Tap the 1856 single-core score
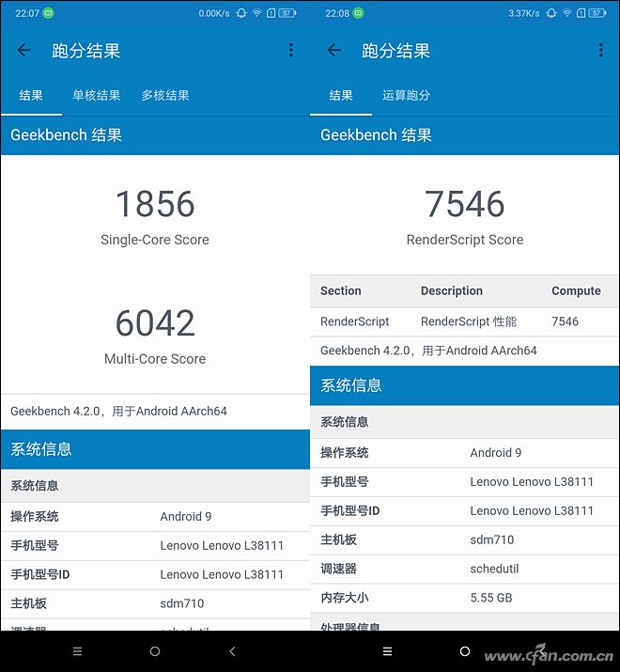The width and height of the screenshot is (620, 672). [x=155, y=204]
